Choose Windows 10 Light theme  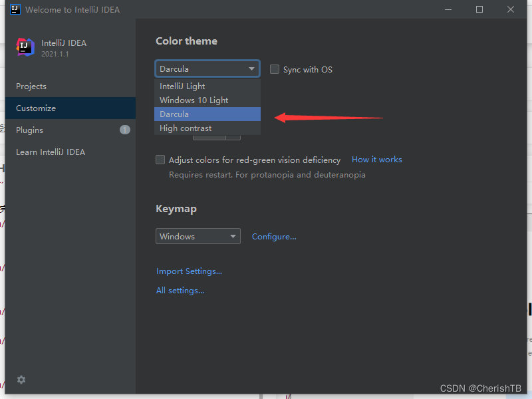(x=207, y=100)
